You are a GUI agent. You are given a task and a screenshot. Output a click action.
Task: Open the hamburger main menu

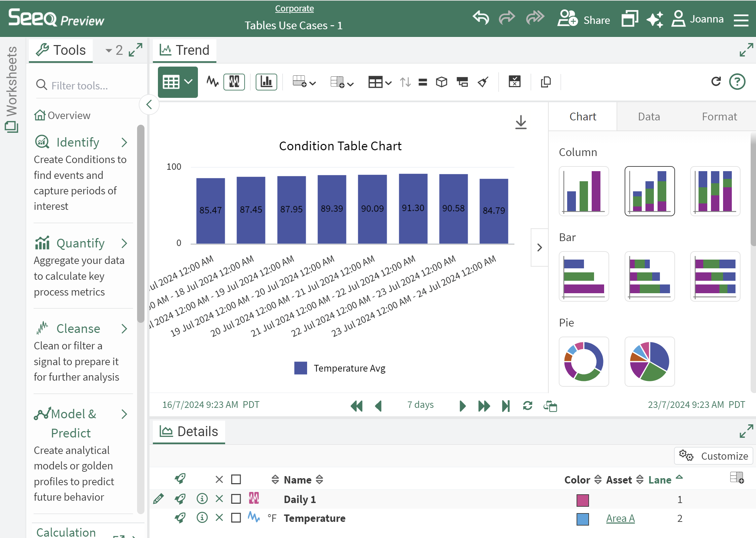pyautogui.click(x=741, y=20)
